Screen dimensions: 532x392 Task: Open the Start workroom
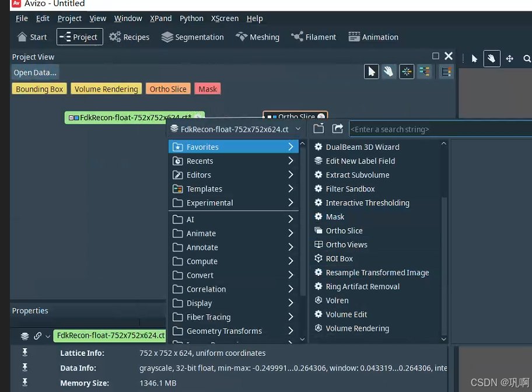click(32, 37)
